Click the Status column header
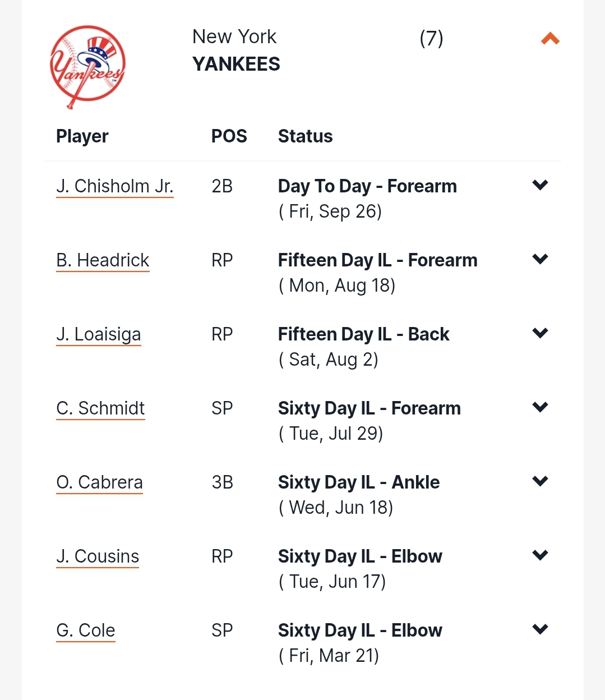This screenshot has height=700, width=605. click(306, 136)
